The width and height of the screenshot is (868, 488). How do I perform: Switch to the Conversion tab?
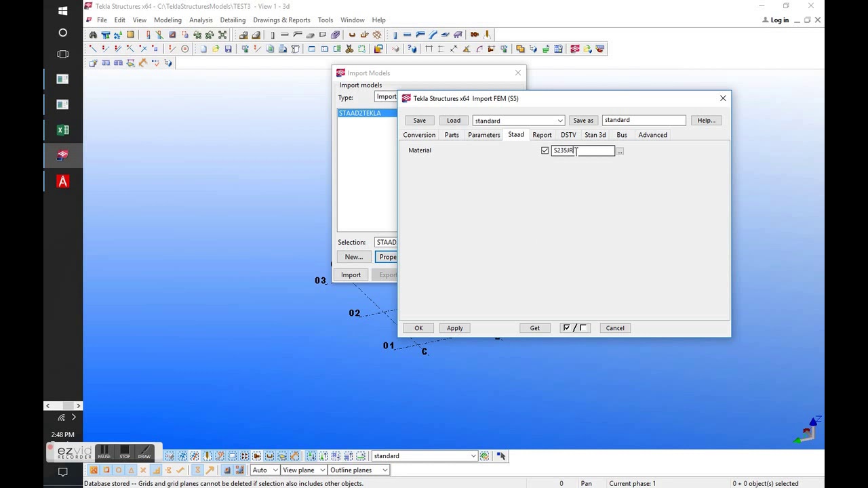tap(419, 135)
